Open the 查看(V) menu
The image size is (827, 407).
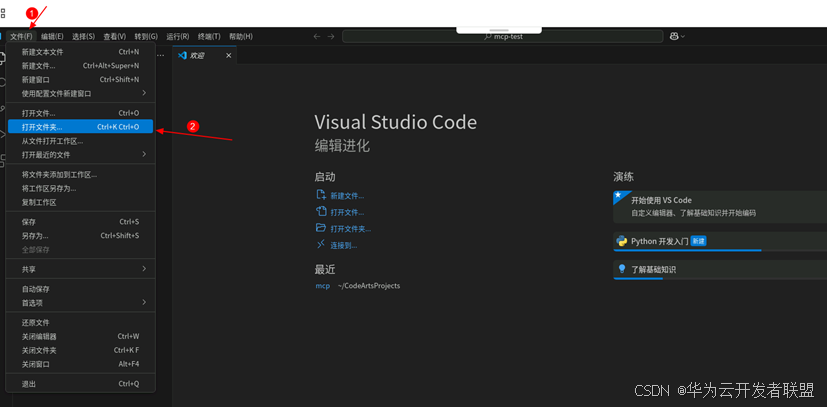click(114, 36)
